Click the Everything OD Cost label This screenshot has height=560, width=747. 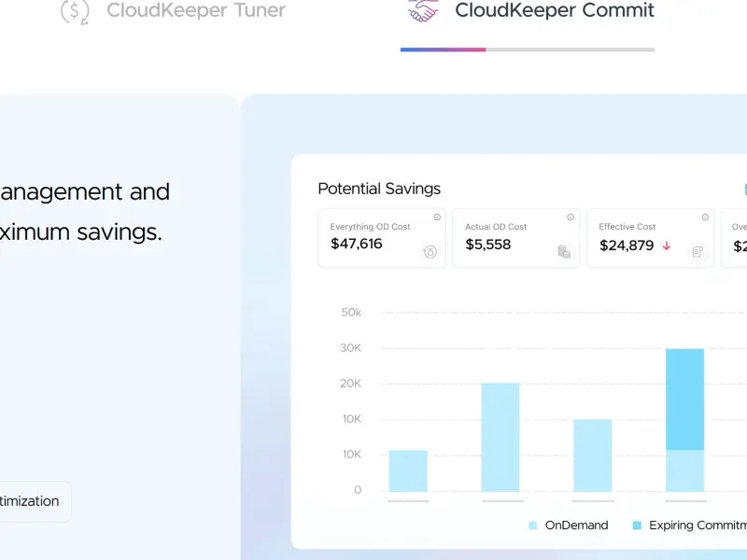click(x=370, y=227)
